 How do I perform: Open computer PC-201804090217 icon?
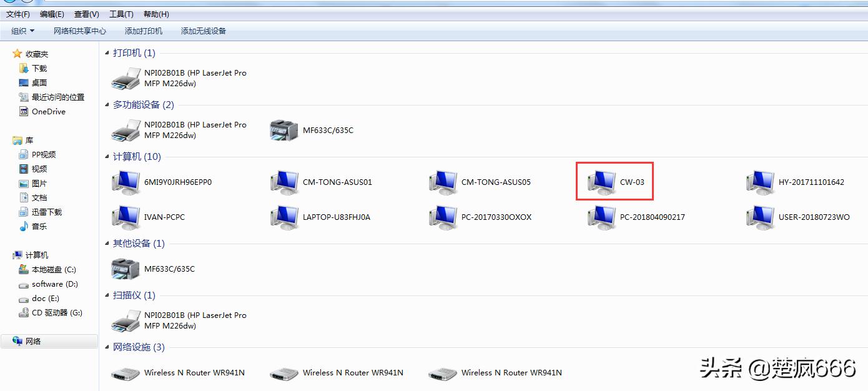click(x=601, y=217)
